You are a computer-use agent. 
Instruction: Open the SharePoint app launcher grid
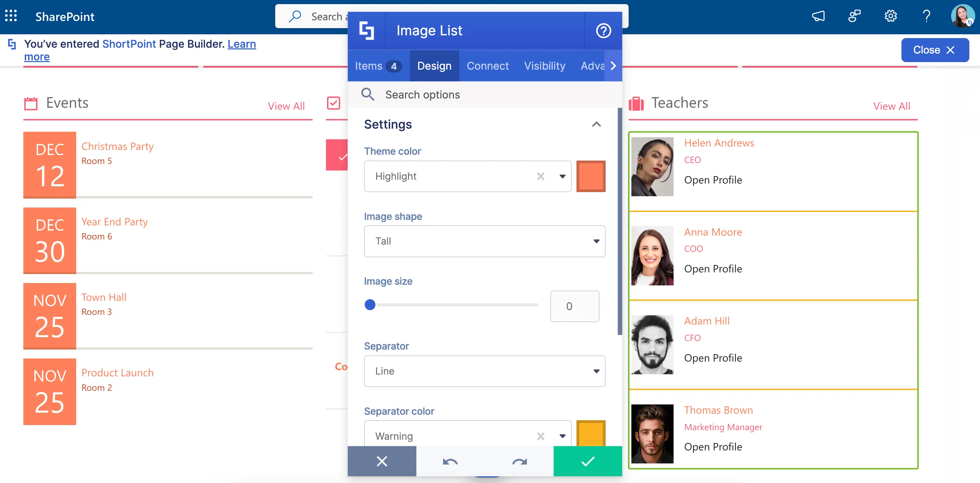pyautogui.click(x=11, y=16)
